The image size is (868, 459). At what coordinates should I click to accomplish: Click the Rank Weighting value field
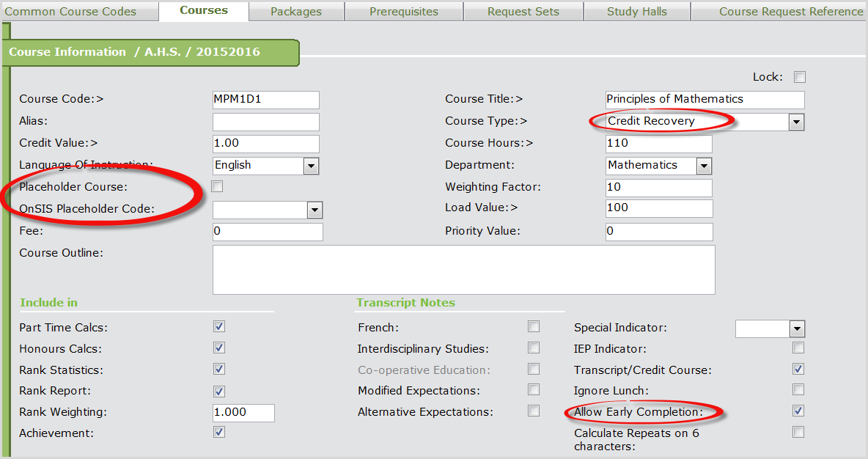(243, 412)
